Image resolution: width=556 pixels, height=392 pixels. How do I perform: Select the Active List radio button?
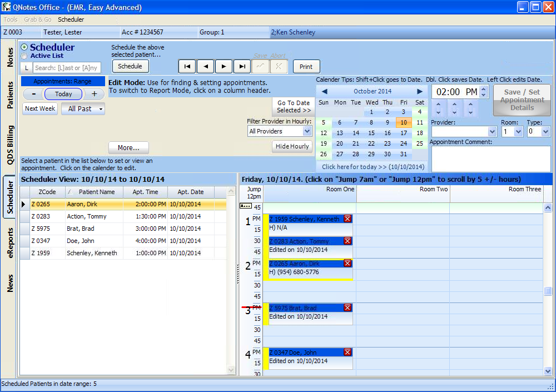pos(23,56)
